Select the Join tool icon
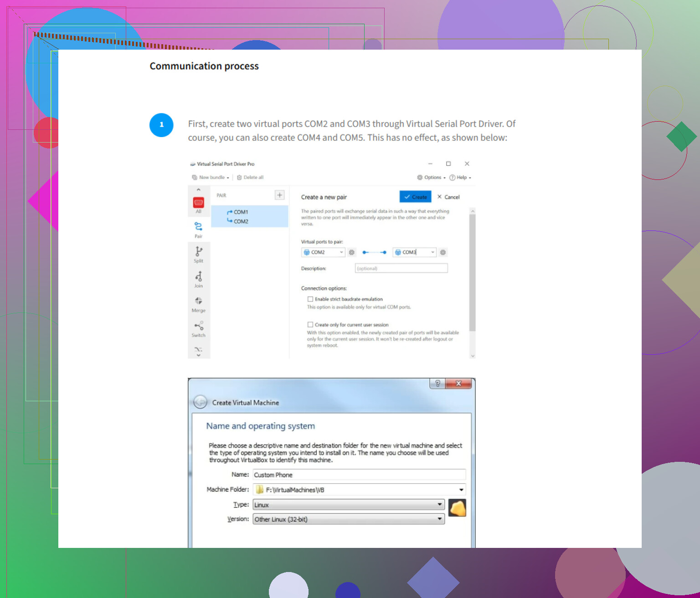700x598 pixels. point(198,277)
